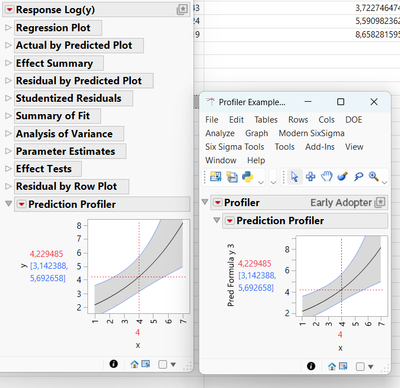Open the Edit menu

click(236, 120)
